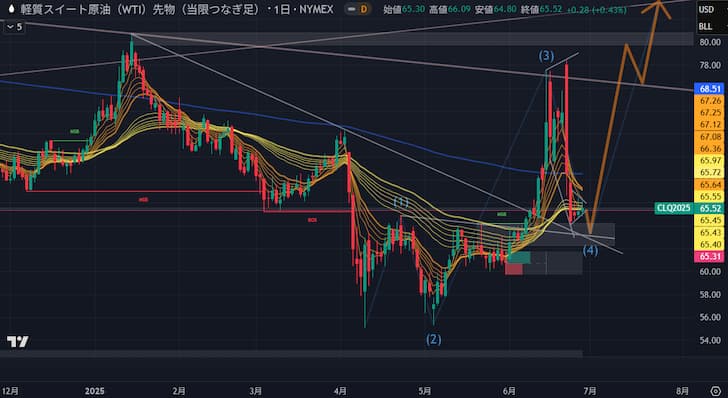Image resolution: width=728 pixels, height=398 pixels.
Task: Click the 65.40 price label
Action: click(710, 244)
